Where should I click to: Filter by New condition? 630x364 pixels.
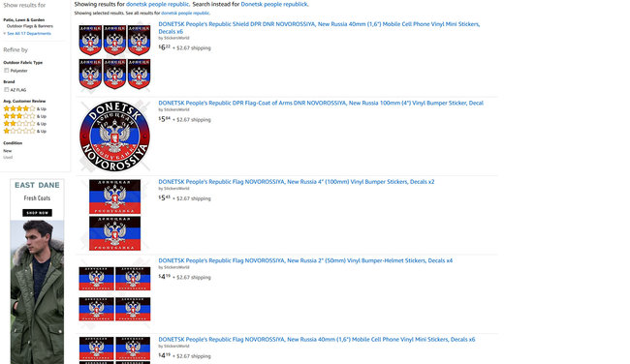pyautogui.click(x=7, y=151)
